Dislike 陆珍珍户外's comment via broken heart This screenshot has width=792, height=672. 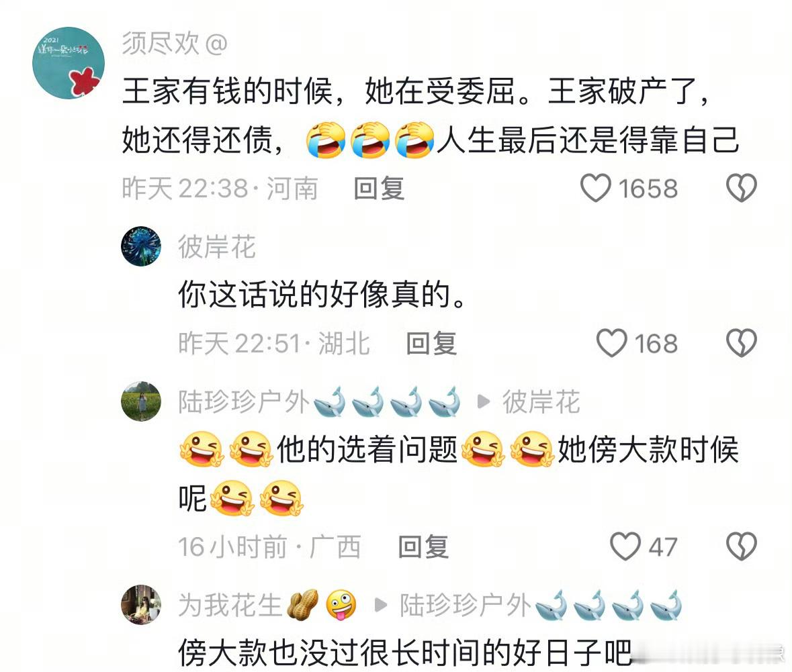point(741,546)
